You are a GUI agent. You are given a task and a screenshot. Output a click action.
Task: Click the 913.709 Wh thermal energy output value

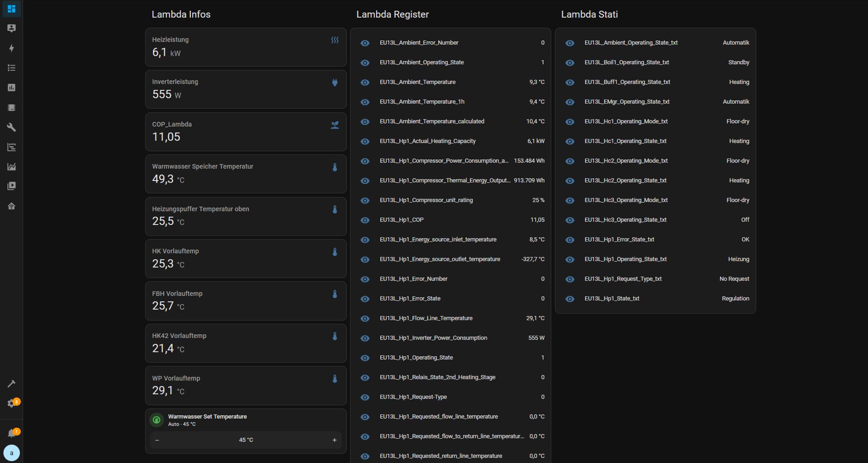(529, 180)
